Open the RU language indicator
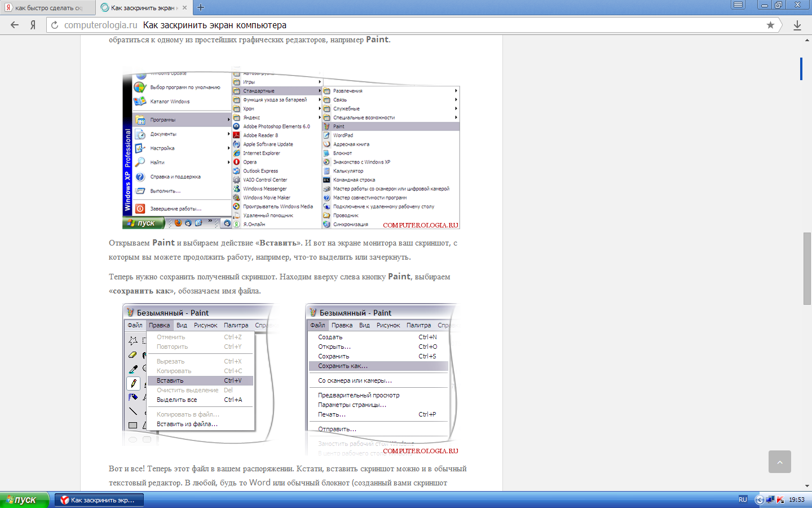The image size is (812, 508). click(x=743, y=500)
